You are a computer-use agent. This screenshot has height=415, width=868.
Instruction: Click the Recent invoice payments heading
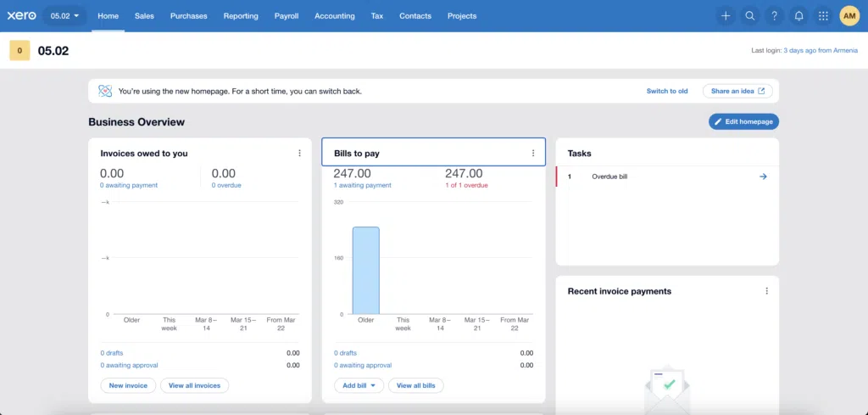click(x=620, y=291)
